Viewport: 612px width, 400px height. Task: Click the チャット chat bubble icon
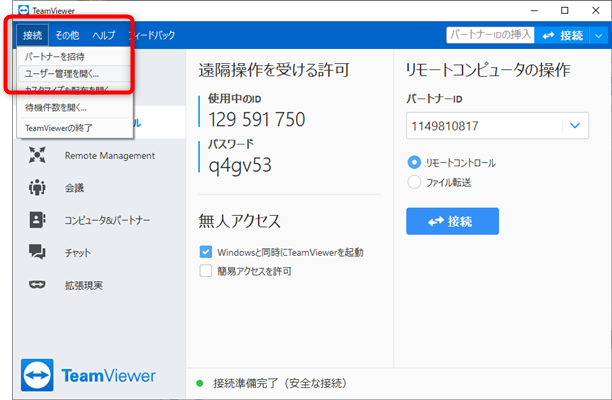coord(37,252)
